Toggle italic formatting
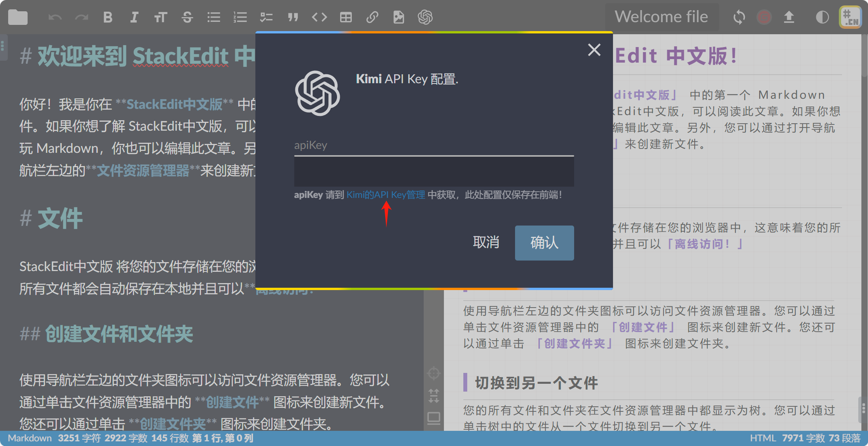 [x=134, y=17]
